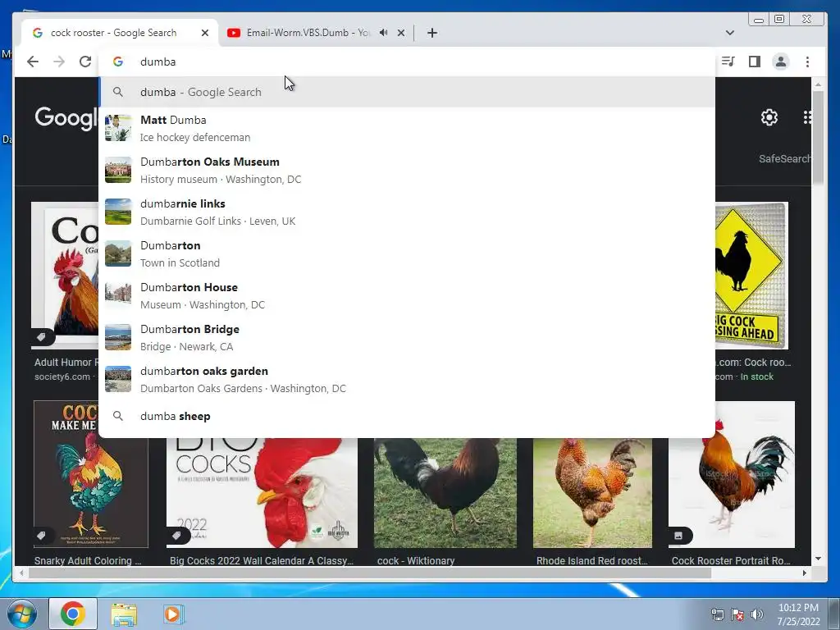840x630 pixels.
Task: Reload the current page
Action: click(x=85, y=62)
